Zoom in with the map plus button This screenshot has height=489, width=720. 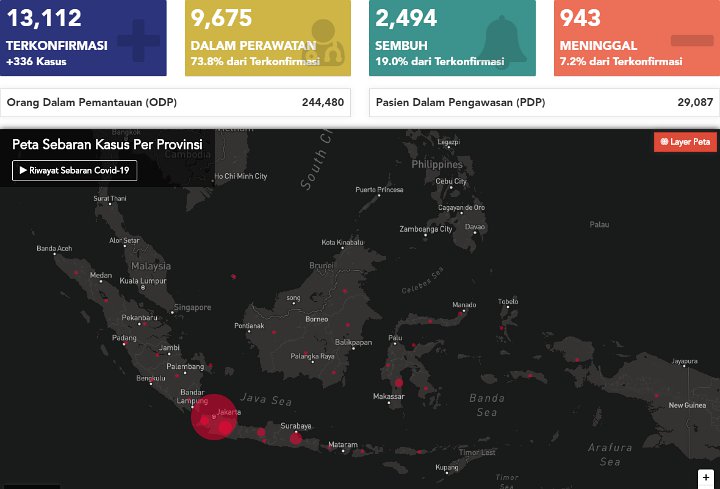tap(706, 478)
